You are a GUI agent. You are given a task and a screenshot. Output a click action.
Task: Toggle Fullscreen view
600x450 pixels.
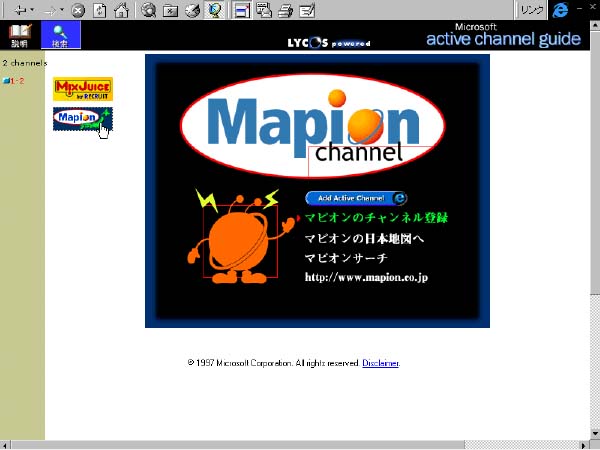coord(242,10)
